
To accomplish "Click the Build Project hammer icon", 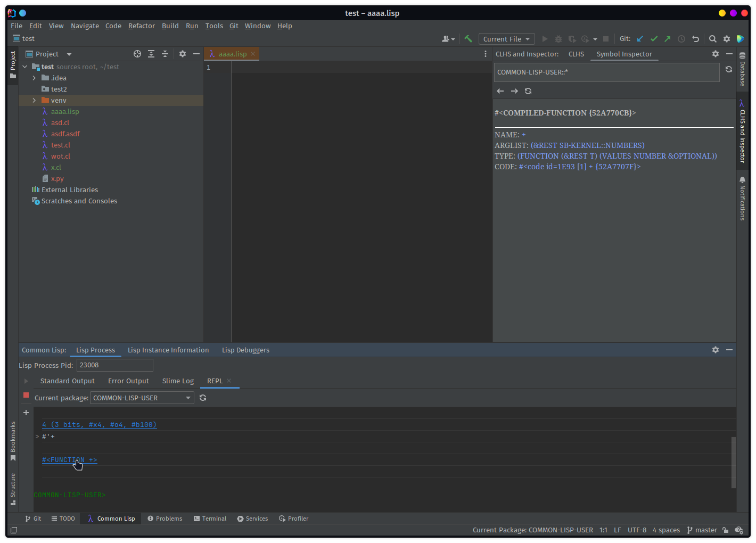I will point(468,39).
